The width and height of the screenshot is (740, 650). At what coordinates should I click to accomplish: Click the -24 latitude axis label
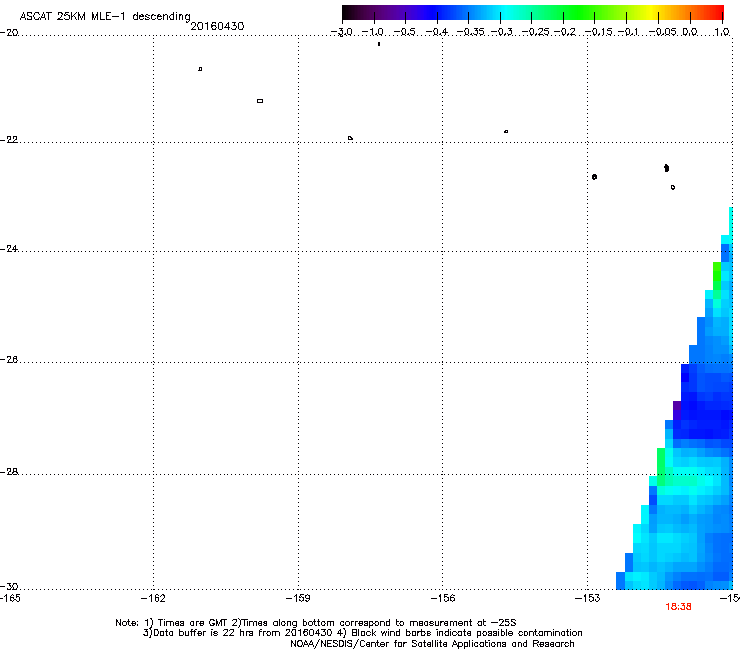pos(9,248)
